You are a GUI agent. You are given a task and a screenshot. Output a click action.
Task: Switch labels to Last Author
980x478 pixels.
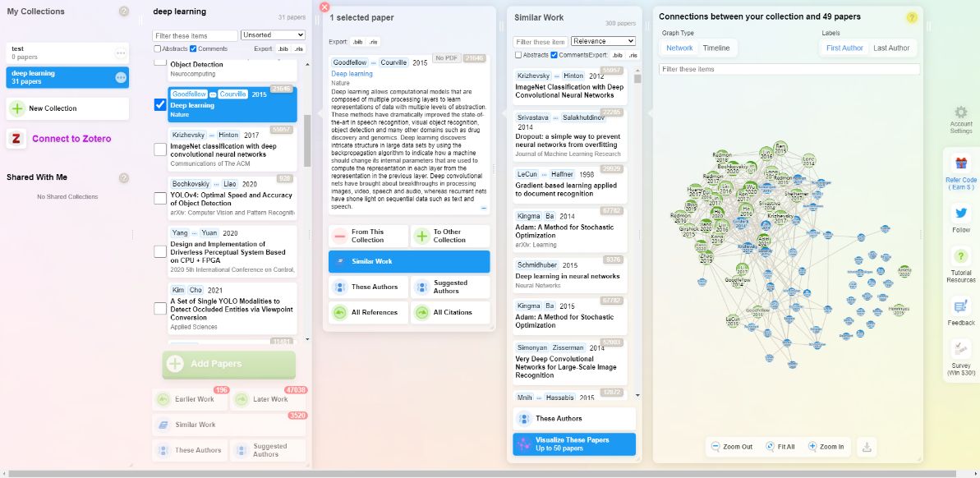pyautogui.click(x=891, y=48)
